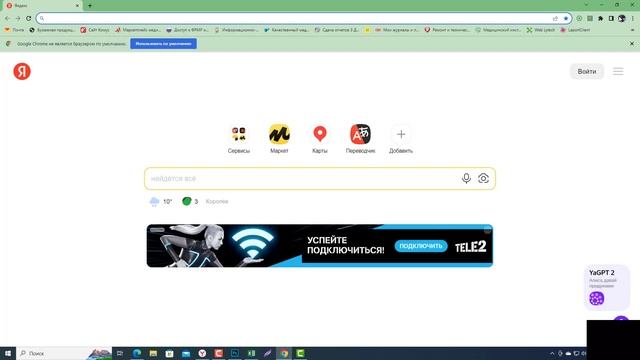Open the Сервисы shortcut
640x360 pixels.
(x=239, y=139)
